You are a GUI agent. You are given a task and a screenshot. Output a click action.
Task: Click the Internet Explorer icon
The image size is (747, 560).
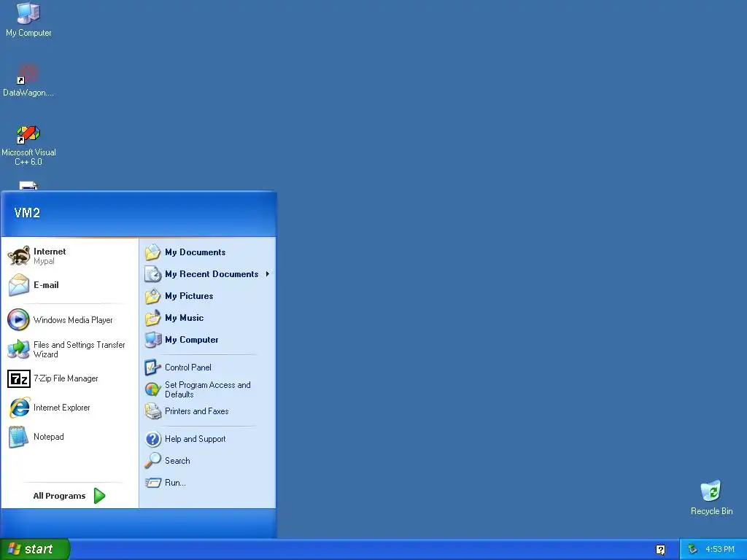(19, 408)
